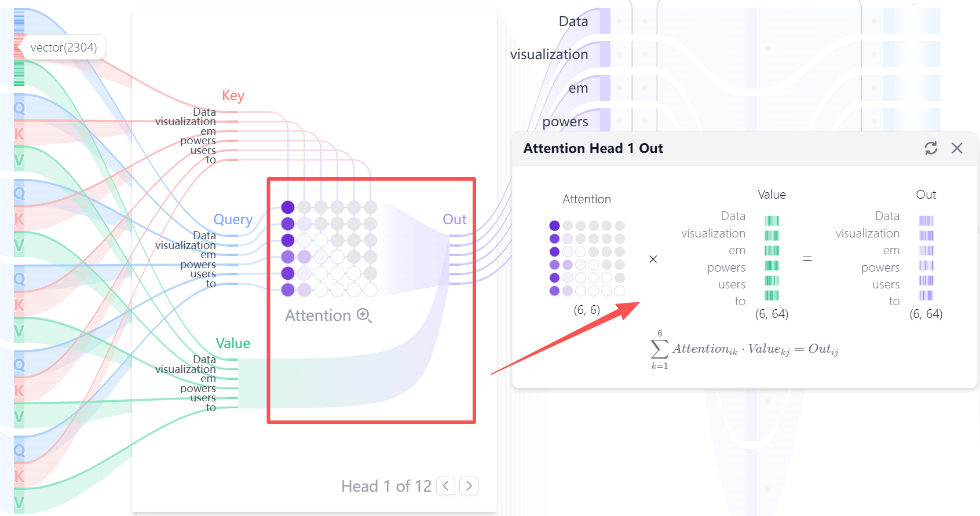Select the Query section label
This screenshot has width=980, height=516.
(233, 219)
